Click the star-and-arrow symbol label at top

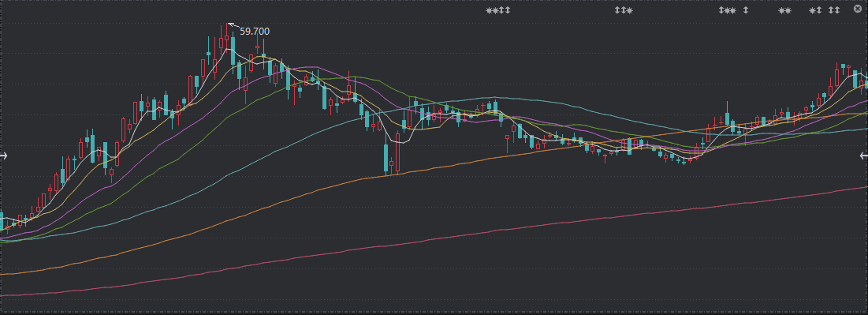pos(815,10)
